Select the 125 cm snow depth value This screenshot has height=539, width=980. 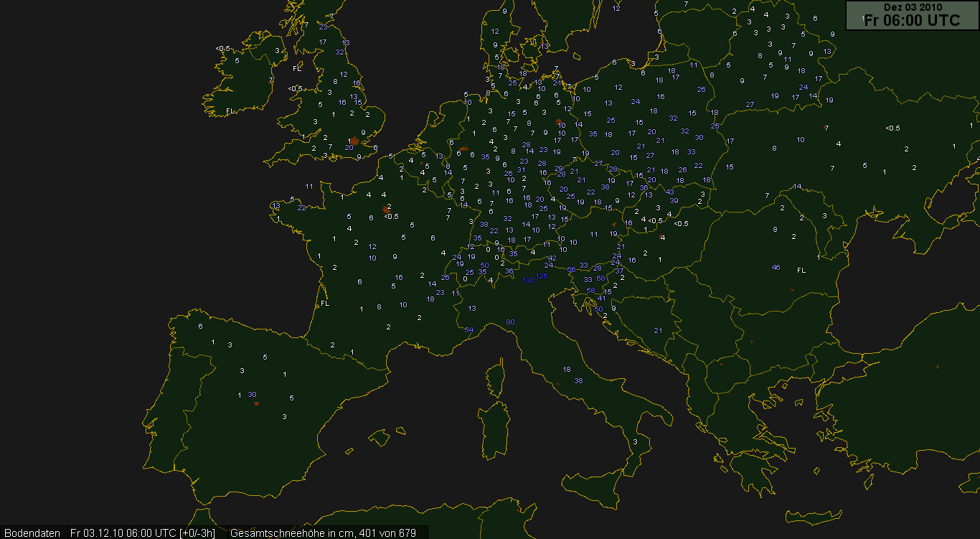[x=542, y=276]
